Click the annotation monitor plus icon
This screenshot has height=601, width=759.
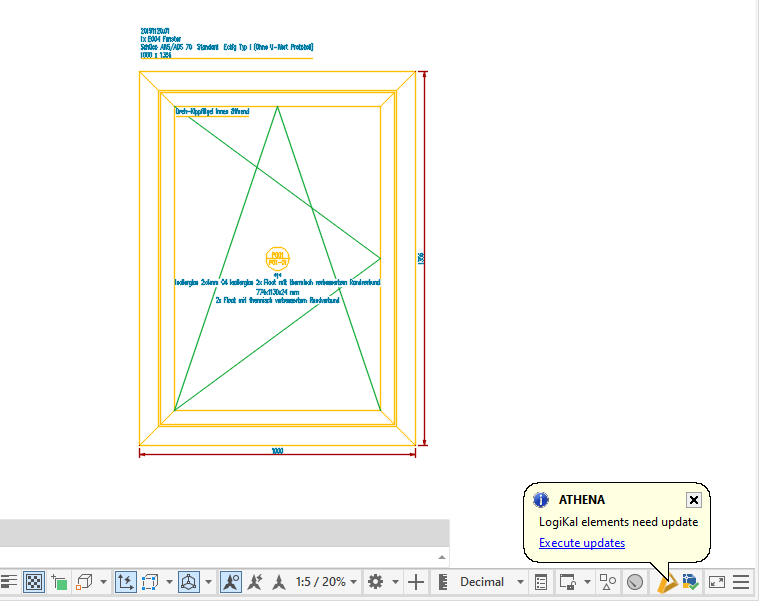pyautogui.click(x=416, y=581)
